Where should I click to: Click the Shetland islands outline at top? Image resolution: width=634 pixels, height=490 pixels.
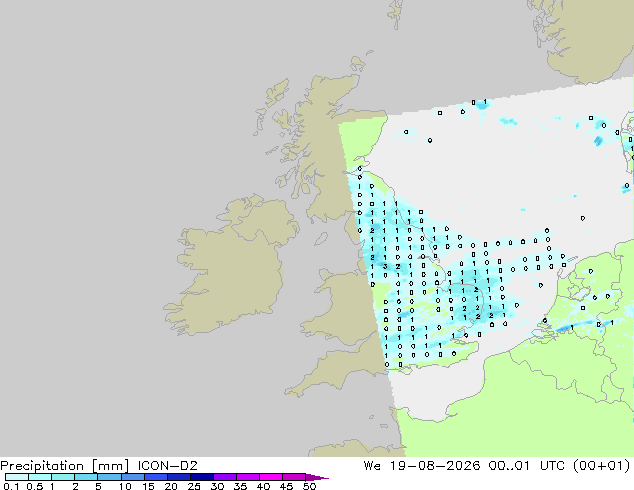pos(396,14)
